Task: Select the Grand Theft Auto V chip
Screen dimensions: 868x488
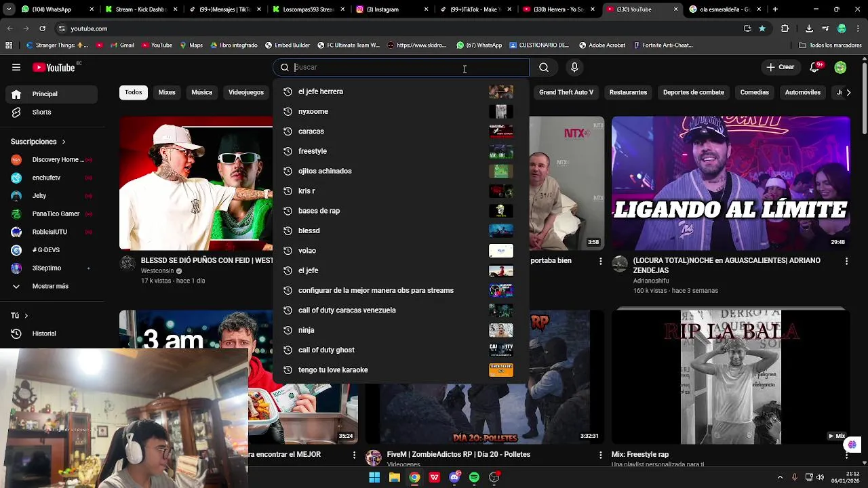Action: pyautogui.click(x=566, y=92)
